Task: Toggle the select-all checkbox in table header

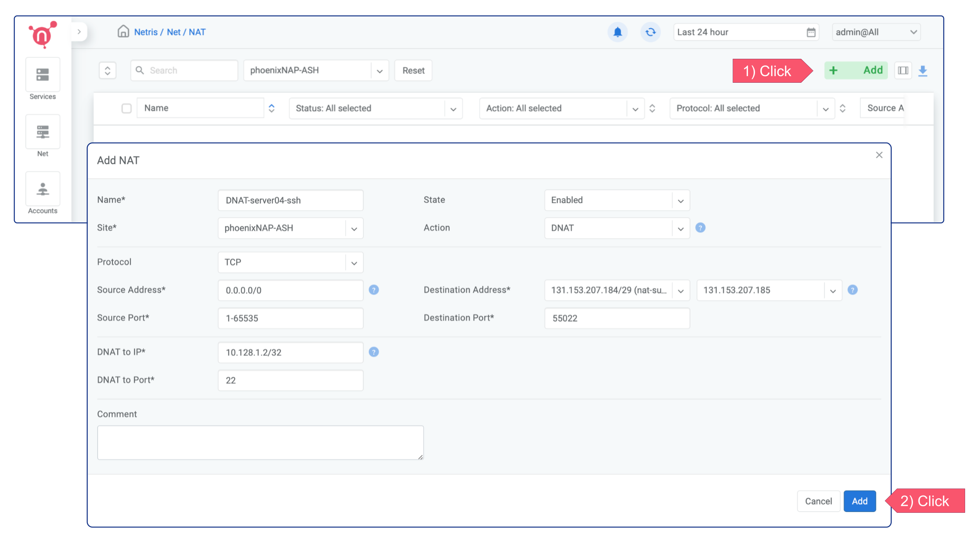Action: tap(126, 108)
